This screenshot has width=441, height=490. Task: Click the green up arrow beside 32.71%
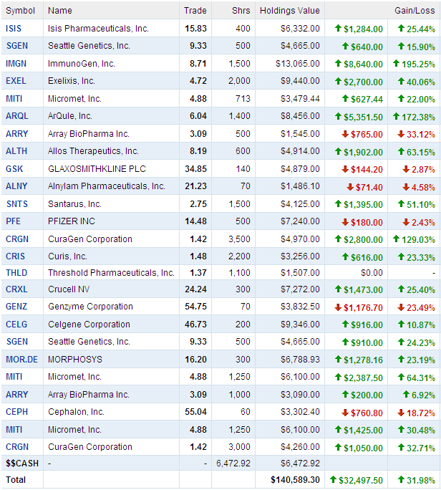tap(401, 447)
